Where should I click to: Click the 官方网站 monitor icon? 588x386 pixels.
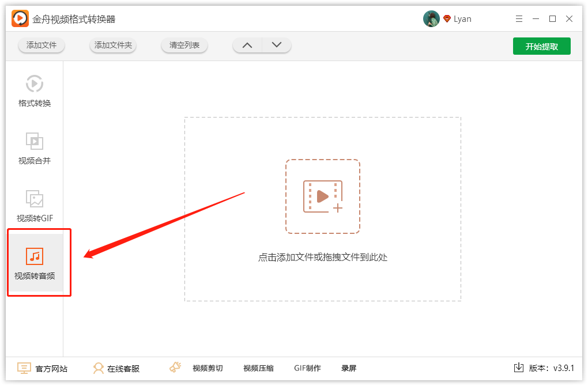[x=24, y=368]
